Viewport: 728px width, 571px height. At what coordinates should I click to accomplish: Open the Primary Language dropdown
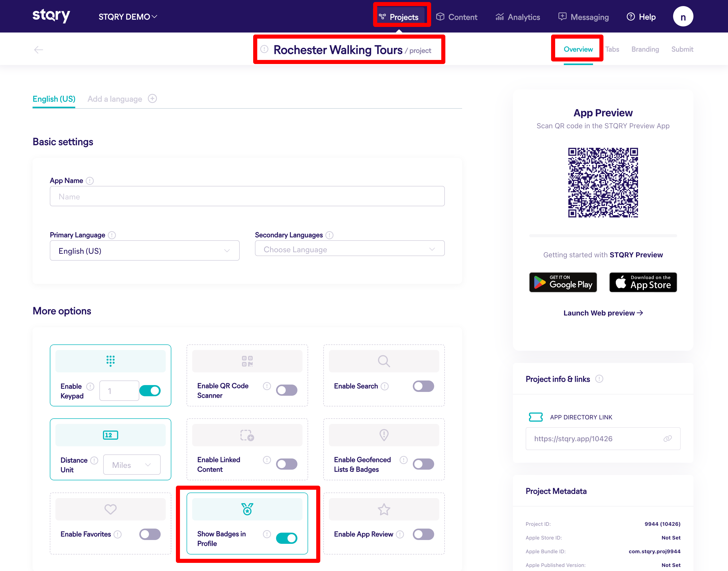coord(145,251)
